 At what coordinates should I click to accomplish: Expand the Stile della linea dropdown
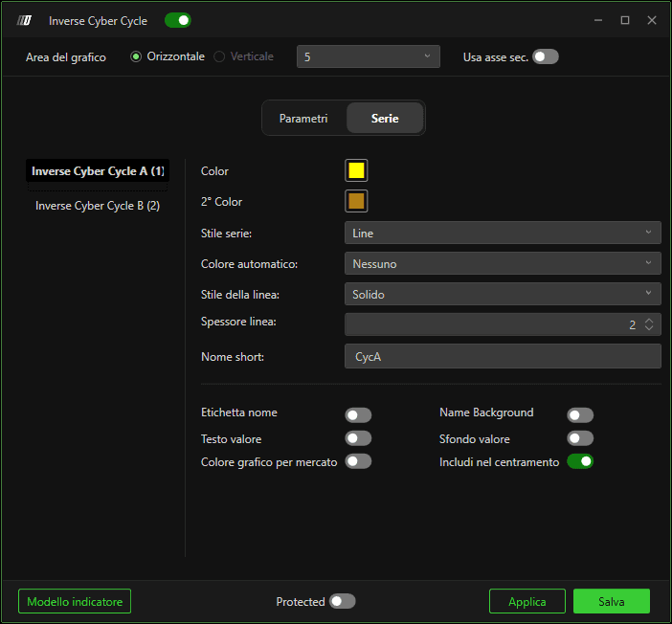tap(503, 294)
